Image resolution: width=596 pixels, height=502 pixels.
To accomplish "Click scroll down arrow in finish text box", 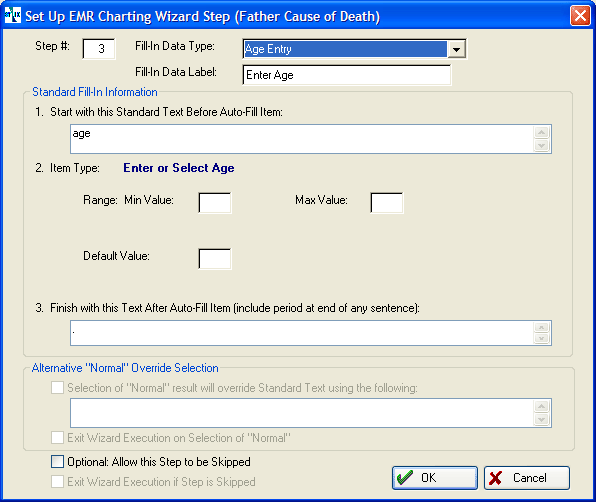I will pyautogui.click(x=542, y=338).
